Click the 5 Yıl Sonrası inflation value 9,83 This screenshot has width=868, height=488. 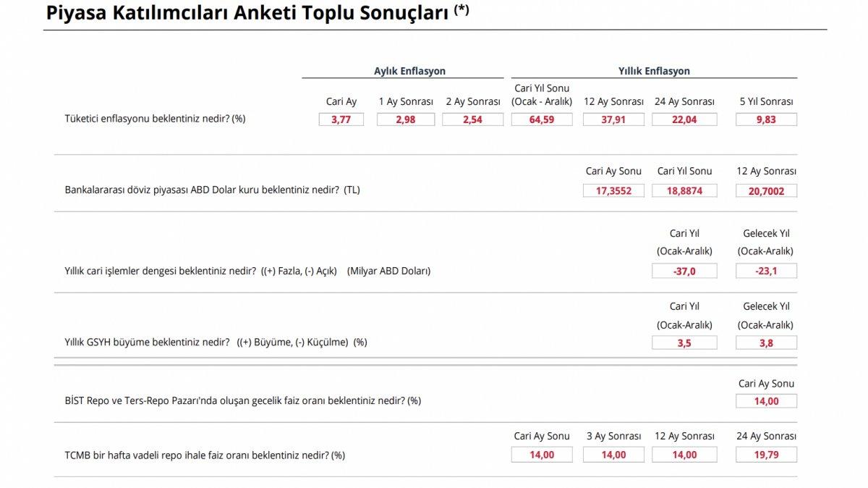(x=766, y=119)
